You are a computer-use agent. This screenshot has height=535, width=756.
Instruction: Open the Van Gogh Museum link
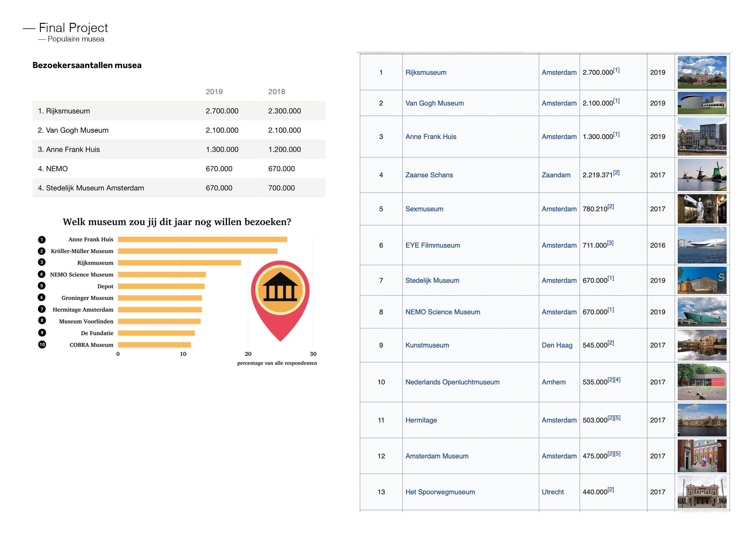tap(434, 103)
